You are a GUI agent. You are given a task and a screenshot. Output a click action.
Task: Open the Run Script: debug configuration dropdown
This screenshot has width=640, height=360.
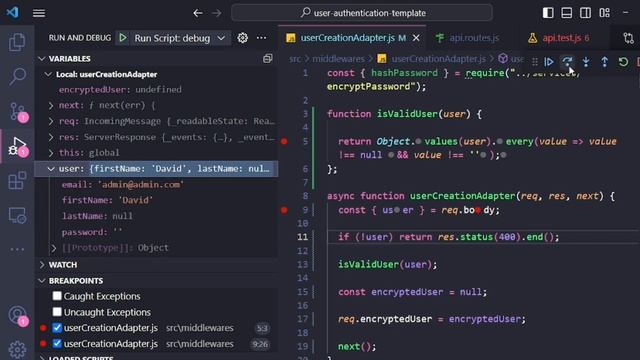(180, 38)
